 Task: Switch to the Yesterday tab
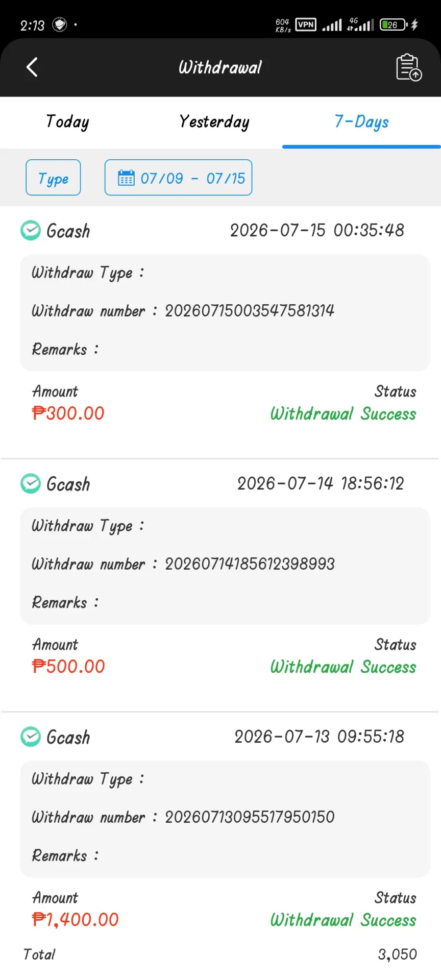tap(214, 122)
